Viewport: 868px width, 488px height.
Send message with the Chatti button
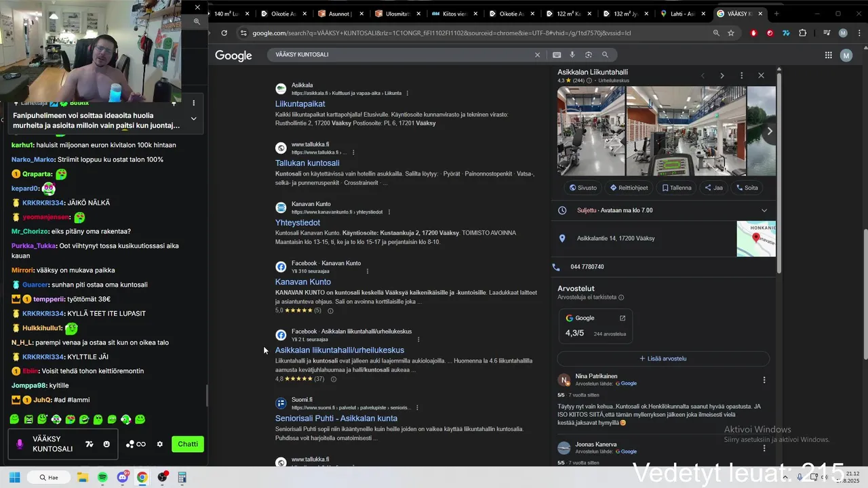point(188,444)
